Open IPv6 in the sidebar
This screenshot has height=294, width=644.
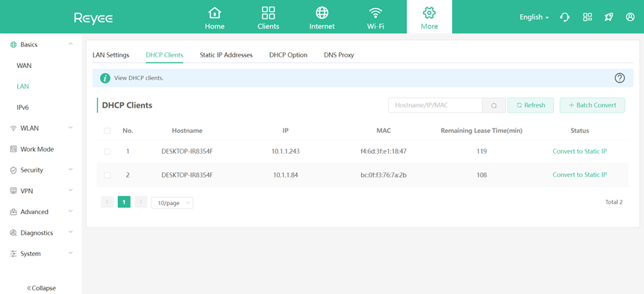22,107
